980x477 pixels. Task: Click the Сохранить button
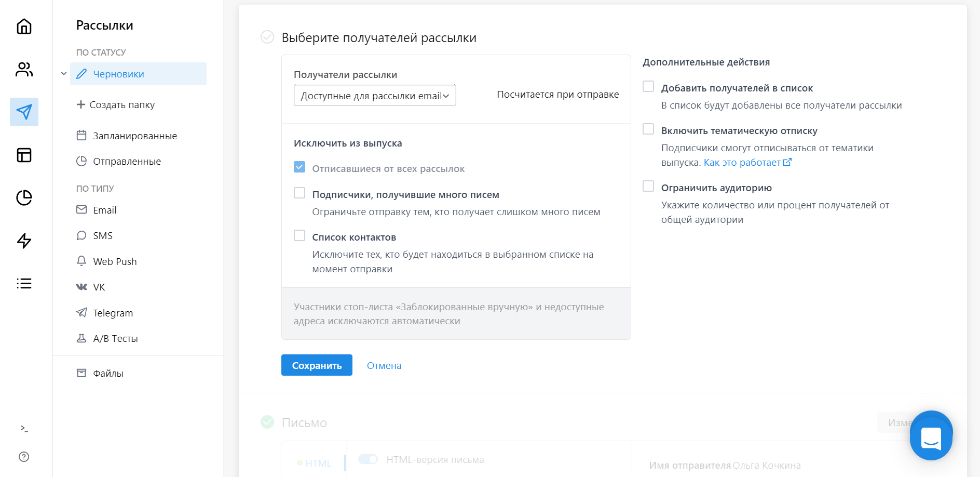click(x=317, y=365)
